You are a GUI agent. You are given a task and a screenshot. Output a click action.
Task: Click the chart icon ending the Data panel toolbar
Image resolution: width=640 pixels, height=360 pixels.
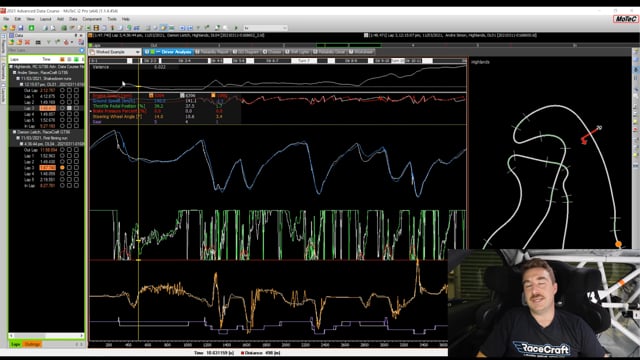(81, 42)
